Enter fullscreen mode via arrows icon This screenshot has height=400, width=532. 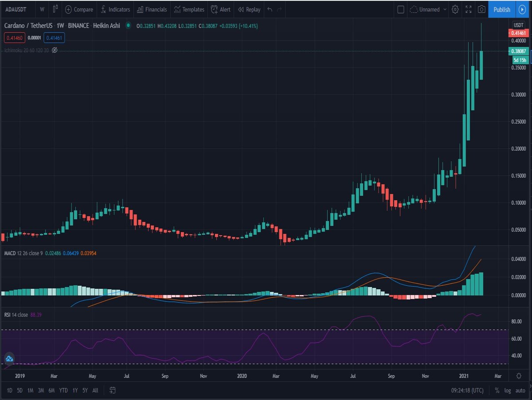coord(468,9)
